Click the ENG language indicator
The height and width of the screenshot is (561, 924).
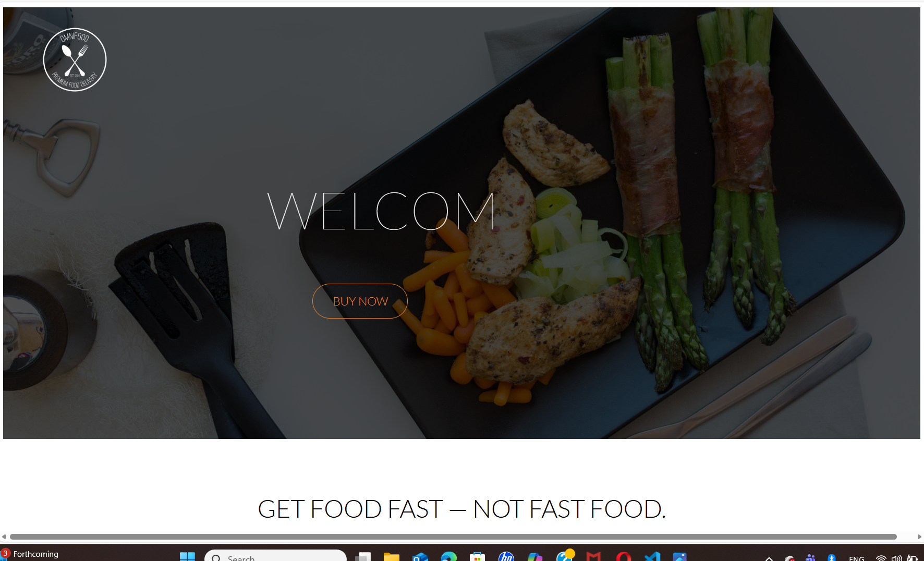(856, 558)
